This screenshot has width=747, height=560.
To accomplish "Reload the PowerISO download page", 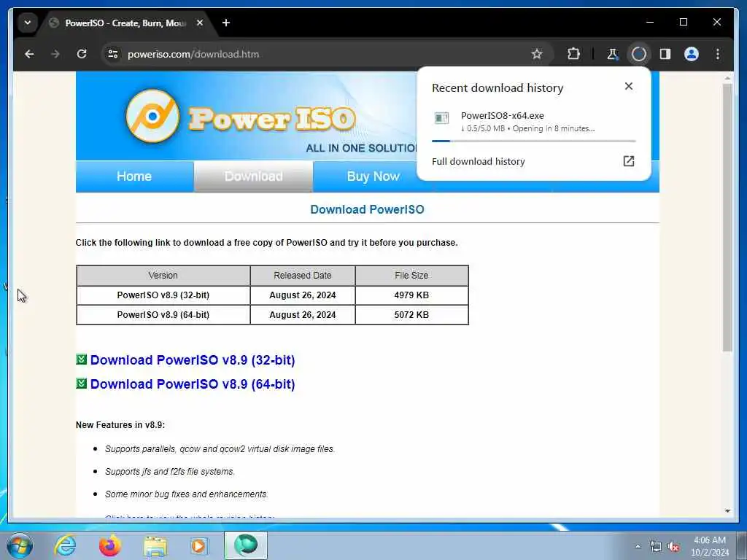I will click(x=82, y=54).
